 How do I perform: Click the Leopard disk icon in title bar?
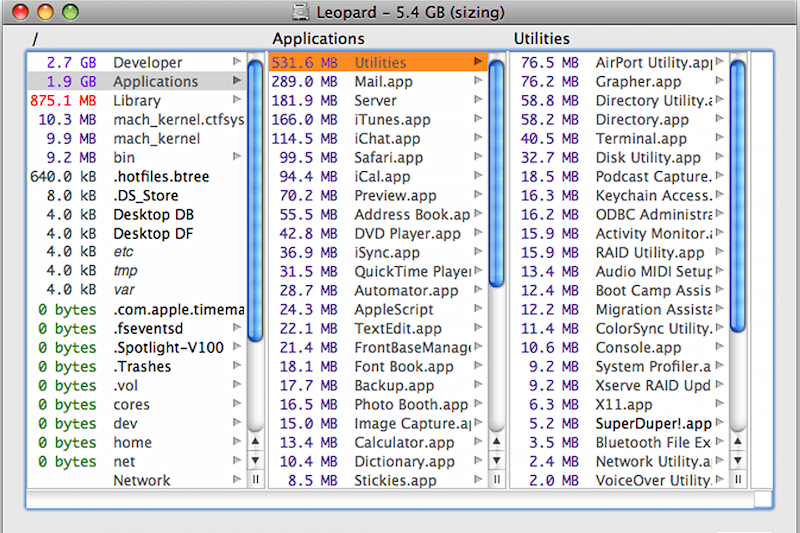[301, 11]
